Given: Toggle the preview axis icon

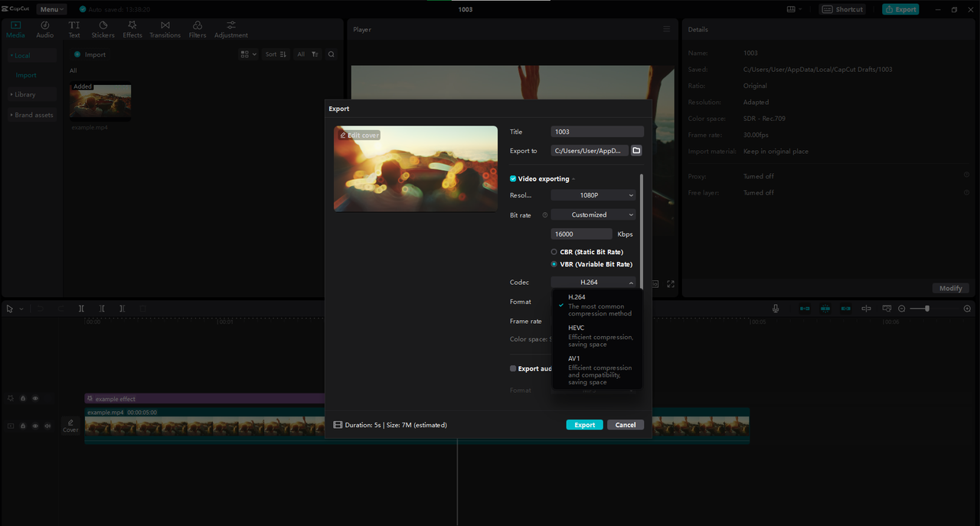Looking at the screenshot, I should (x=866, y=309).
